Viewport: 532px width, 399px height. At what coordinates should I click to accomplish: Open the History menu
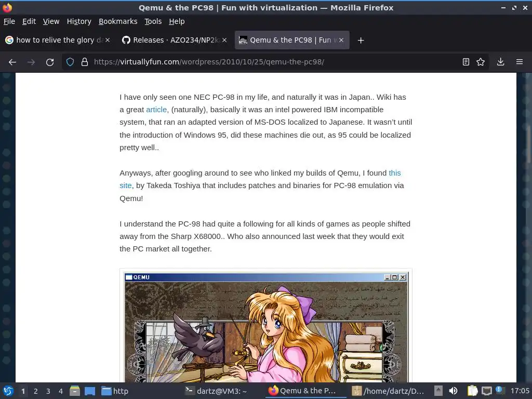pos(79,21)
